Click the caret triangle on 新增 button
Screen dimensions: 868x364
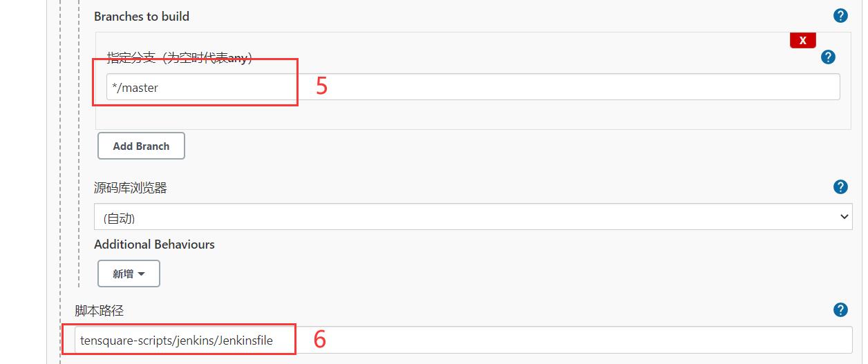pos(142,274)
